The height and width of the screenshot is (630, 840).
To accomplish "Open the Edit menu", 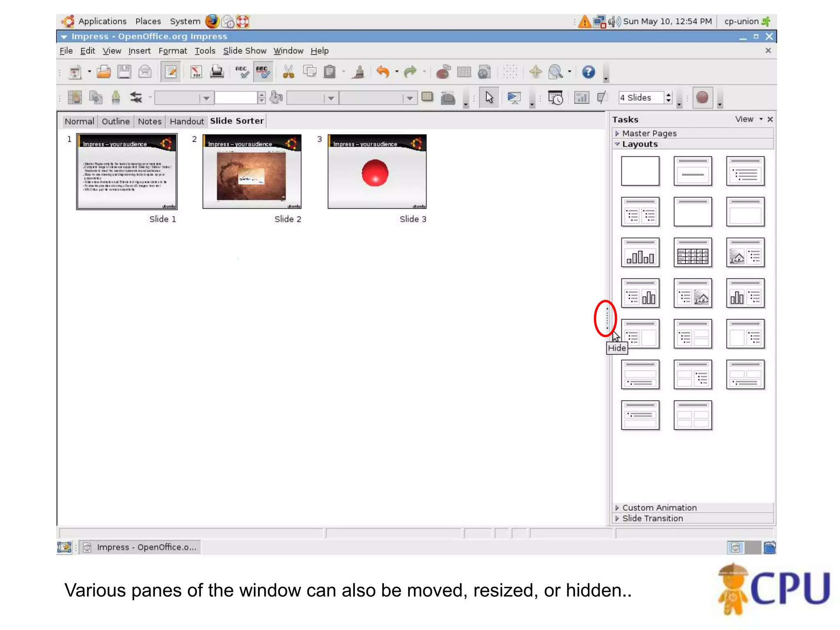I will [x=87, y=51].
